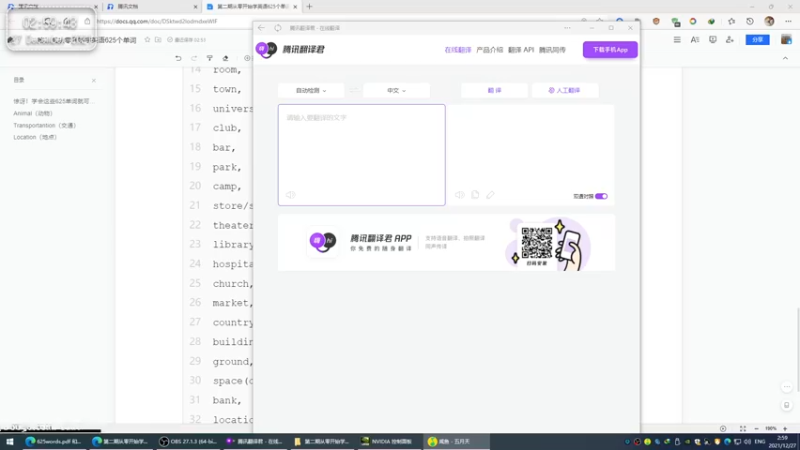Viewport: 800px width, 450px height.
Task: Jump to Transportation section in the outline
Action: (44, 126)
